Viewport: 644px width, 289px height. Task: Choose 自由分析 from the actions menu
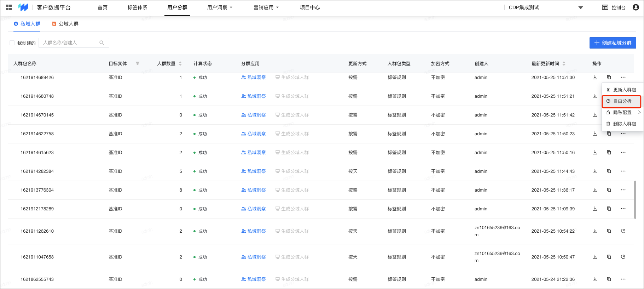(x=622, y=101)
